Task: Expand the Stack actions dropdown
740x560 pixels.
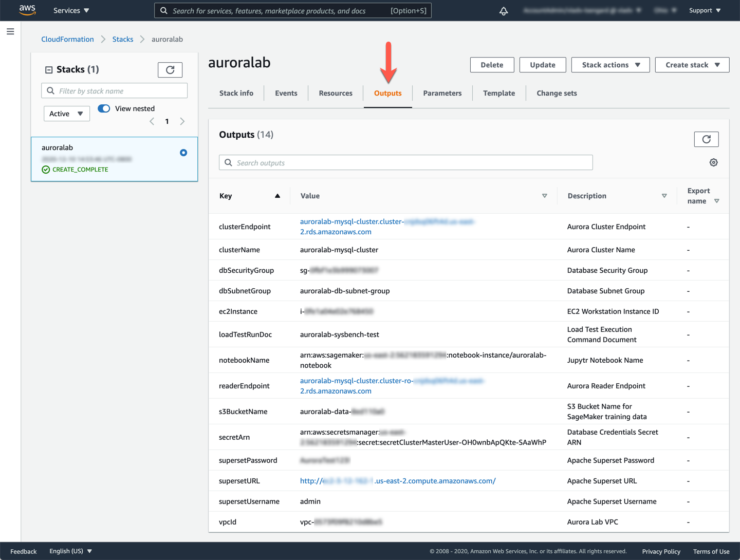Action: click(x=610, y=65)
